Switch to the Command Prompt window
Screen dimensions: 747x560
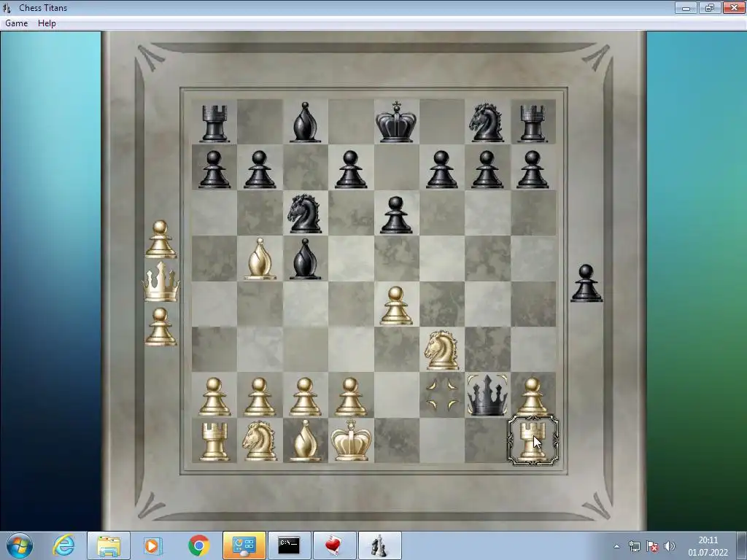289,545
